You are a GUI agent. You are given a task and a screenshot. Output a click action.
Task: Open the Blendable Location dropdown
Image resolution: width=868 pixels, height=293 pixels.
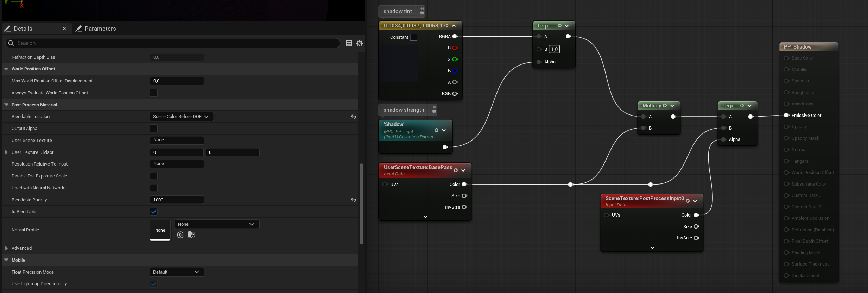[x=181, y=117]
